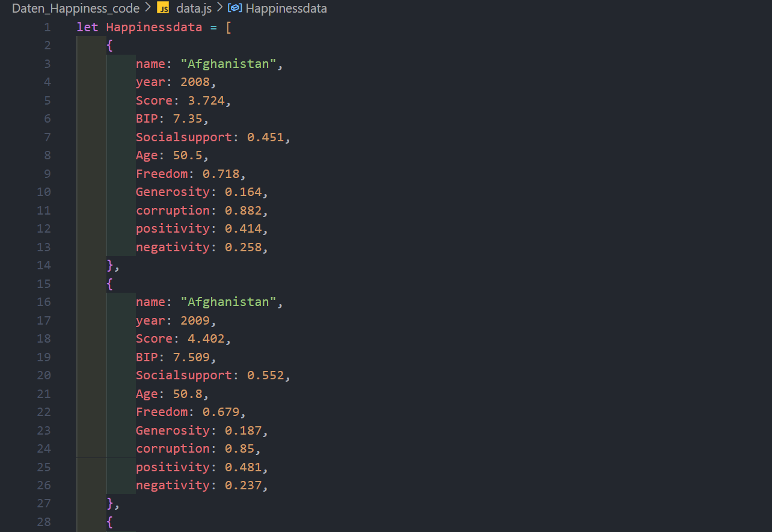The height and width of the screenshot is (532, 772).
Task: Click line number 14 in the gutter
Action: pos(44,265)
